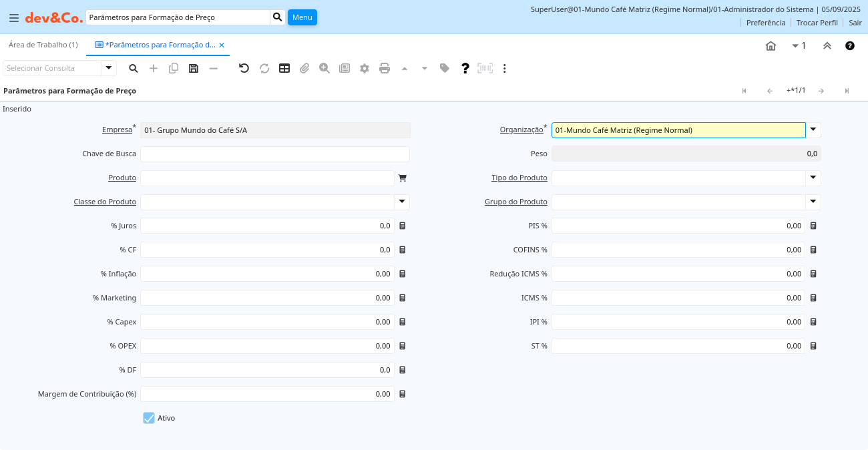Viewport: 868px width, 450px height.
Task: Open attachments with paperclip icon
Action: click(x=304, y=68)
